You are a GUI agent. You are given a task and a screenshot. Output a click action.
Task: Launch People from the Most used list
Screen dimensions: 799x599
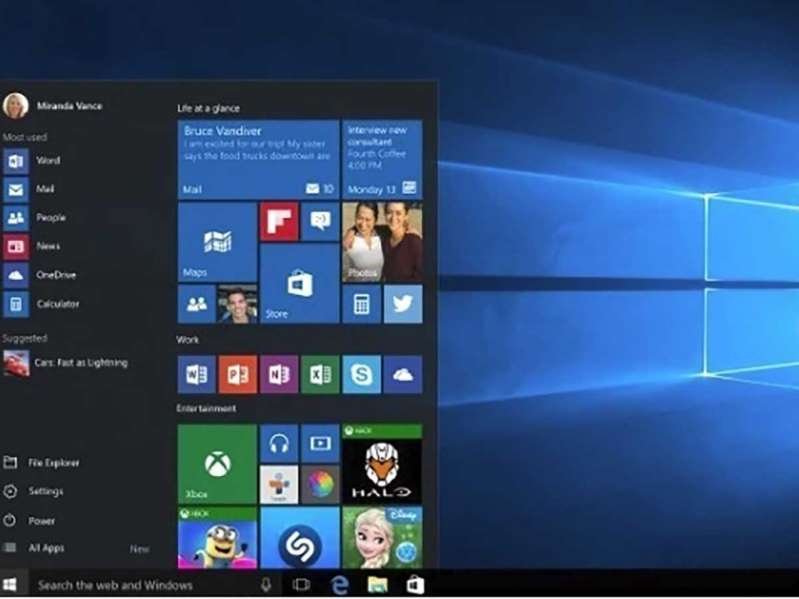(x=35, y=218)
